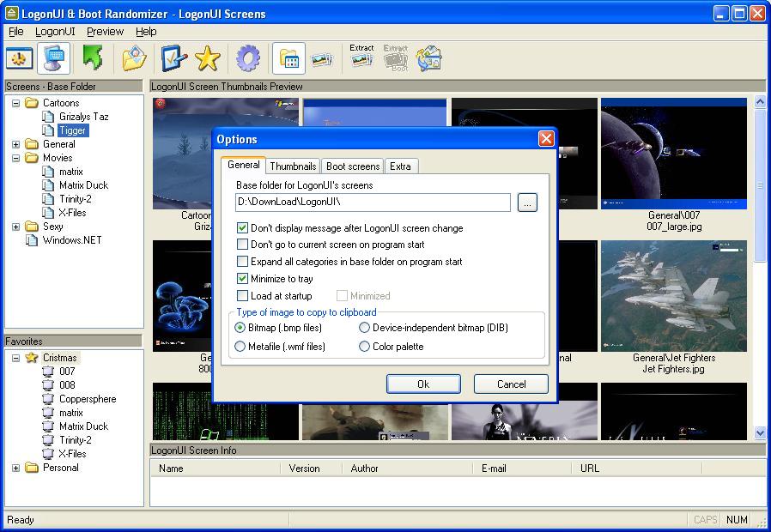Click the monitor icon beside Coppersphere favorite

48,399
